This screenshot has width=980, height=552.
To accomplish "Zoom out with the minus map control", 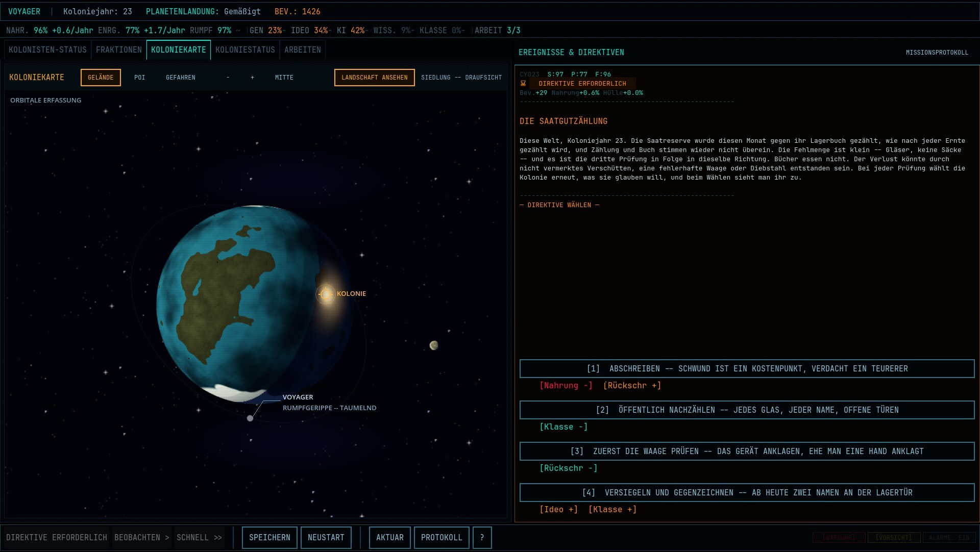I will pos(228,78).
